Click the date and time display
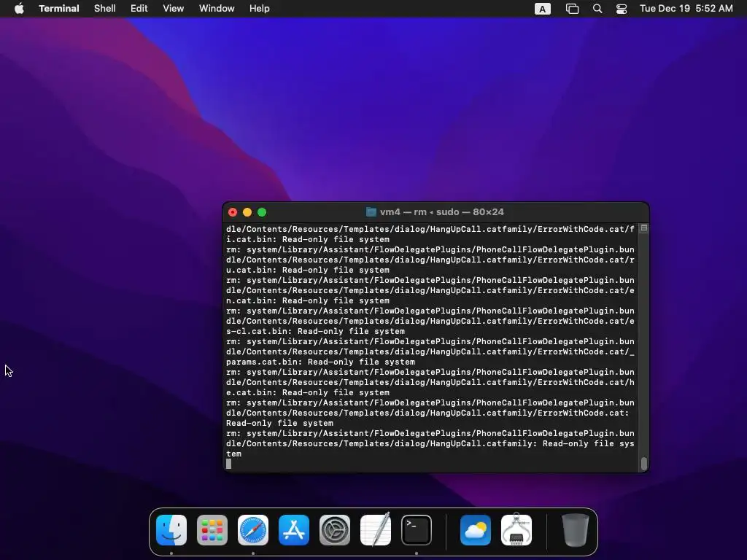This screenshot has width=747, height=560. pyautogui.click(x=686, y=9)
